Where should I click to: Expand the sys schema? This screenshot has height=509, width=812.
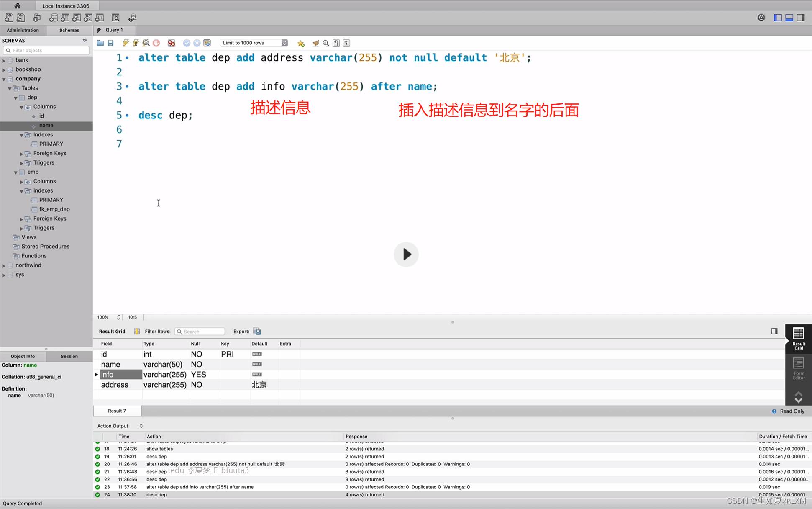coord(4,275)
